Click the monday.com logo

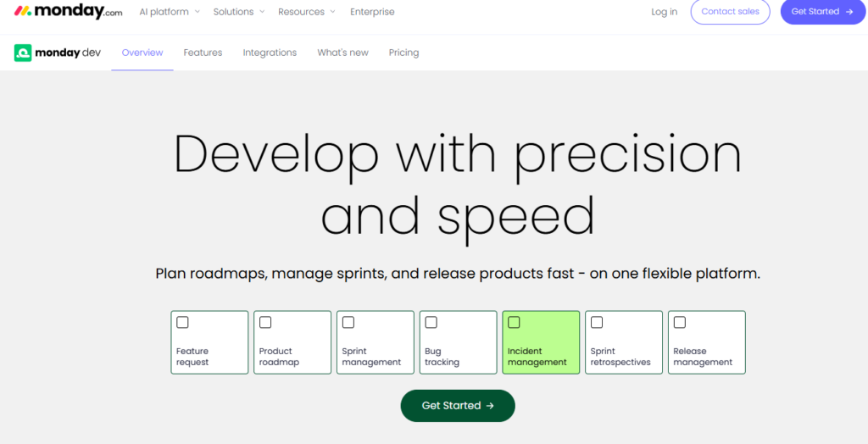pos(68,12)
